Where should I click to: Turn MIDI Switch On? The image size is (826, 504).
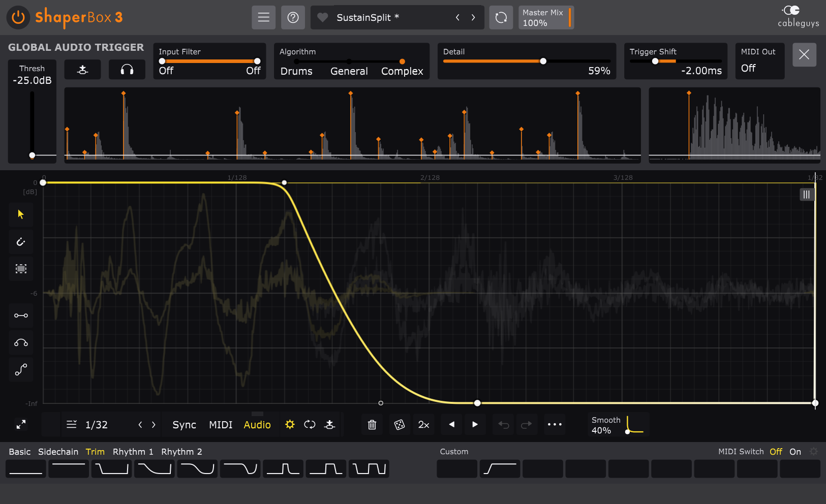point(795,452)
